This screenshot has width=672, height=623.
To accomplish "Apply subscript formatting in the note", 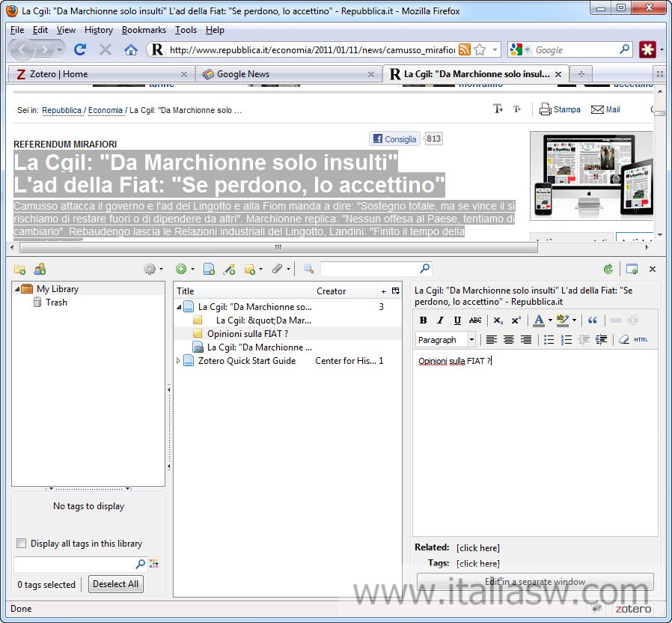I will pyautogui.click(x=498, y=320).
